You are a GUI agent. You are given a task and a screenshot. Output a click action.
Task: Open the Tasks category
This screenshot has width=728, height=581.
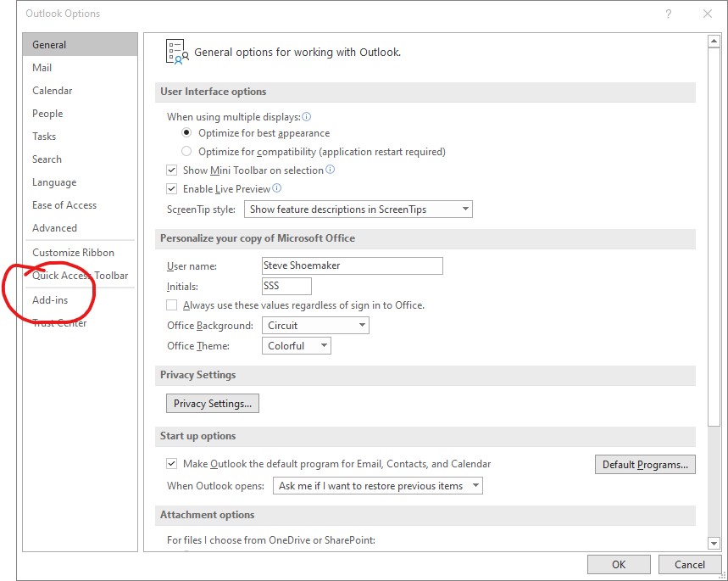pos(80,137)
